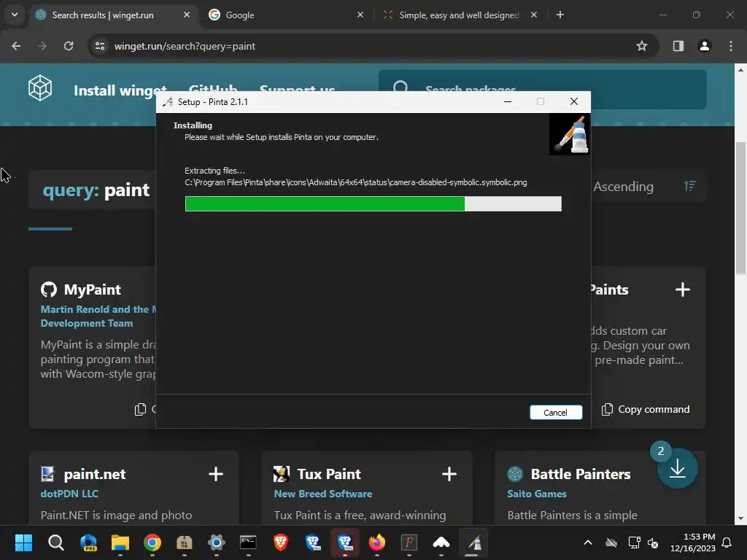The image size is (747, 560).
Task: Open the Battle Painters package link
Action: 581,474
